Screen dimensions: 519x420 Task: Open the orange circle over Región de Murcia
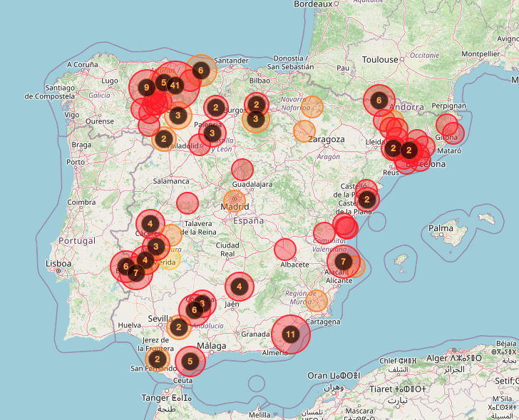pyautogui.click(x=317, y=300)
